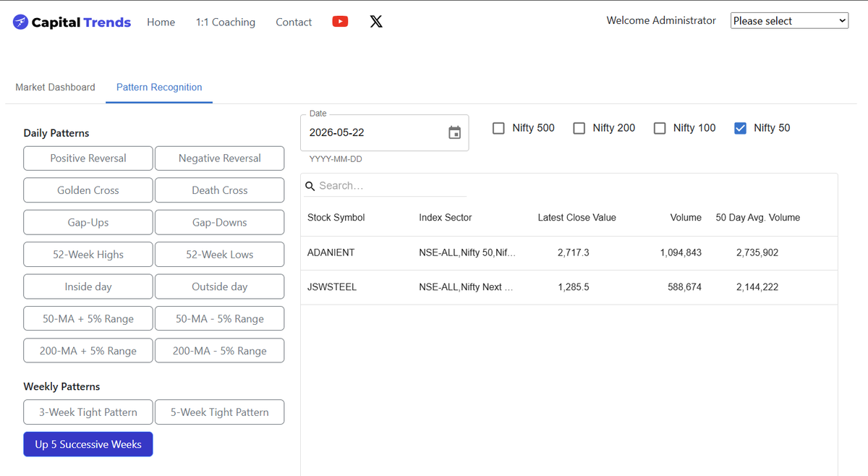This screenshot has width=868, height=476.
Task: Show Gap-Ups stocks
Action: 88,223
